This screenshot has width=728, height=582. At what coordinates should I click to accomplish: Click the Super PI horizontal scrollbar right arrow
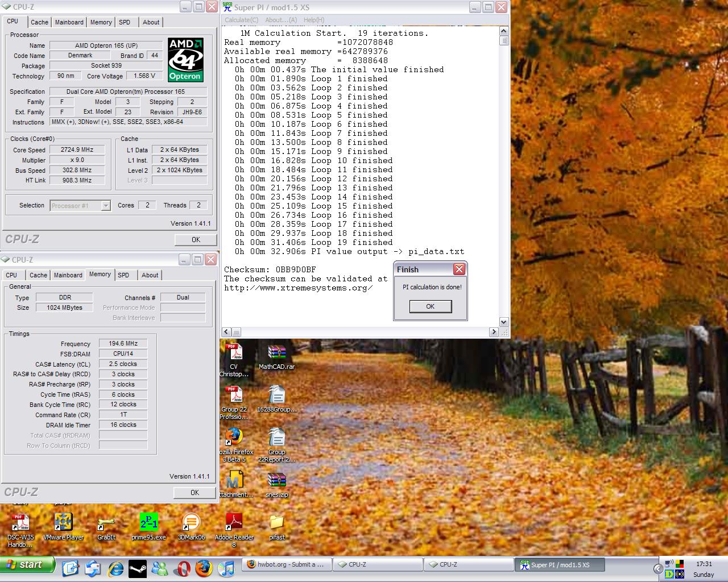[x=494, y=331]
